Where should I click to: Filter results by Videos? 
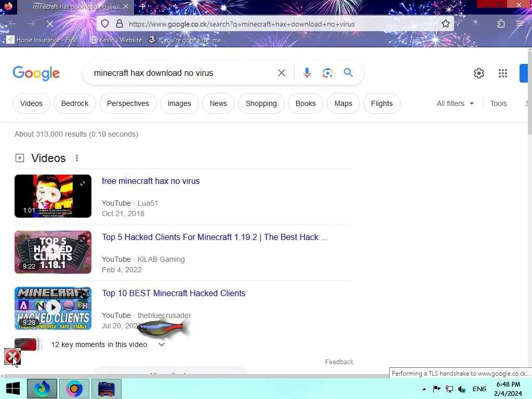(31, 103)
